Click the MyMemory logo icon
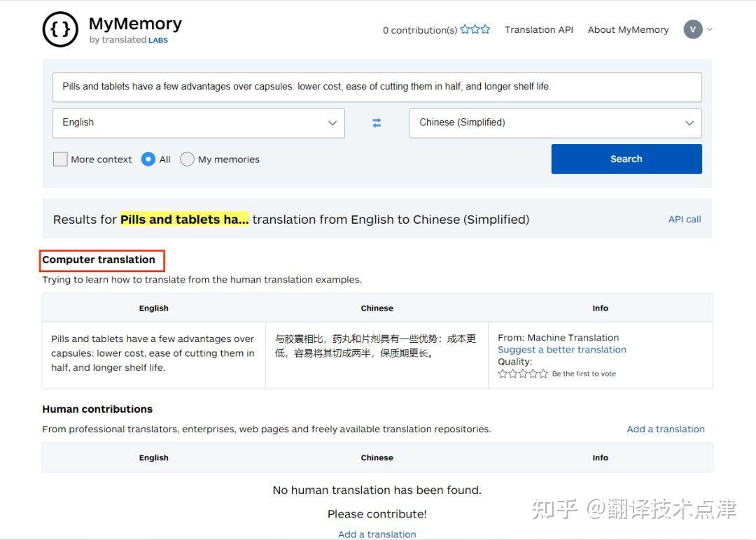The height and width of the screenshot is (540, 756). click(60, 29)
